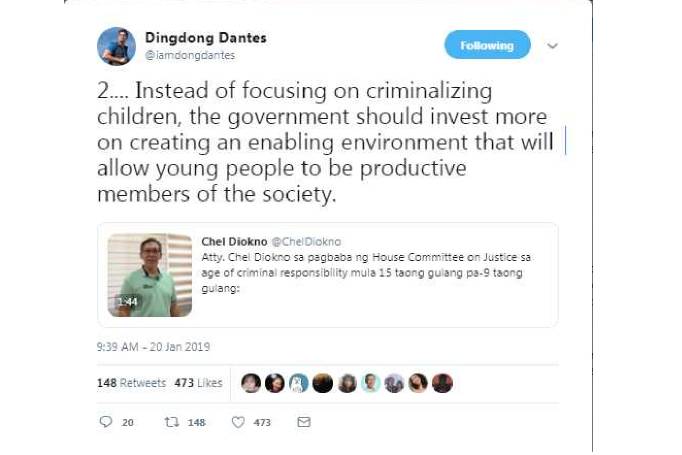Open the 473 Likes list
This screenshot has height=455, width=682.
point(198,383)
